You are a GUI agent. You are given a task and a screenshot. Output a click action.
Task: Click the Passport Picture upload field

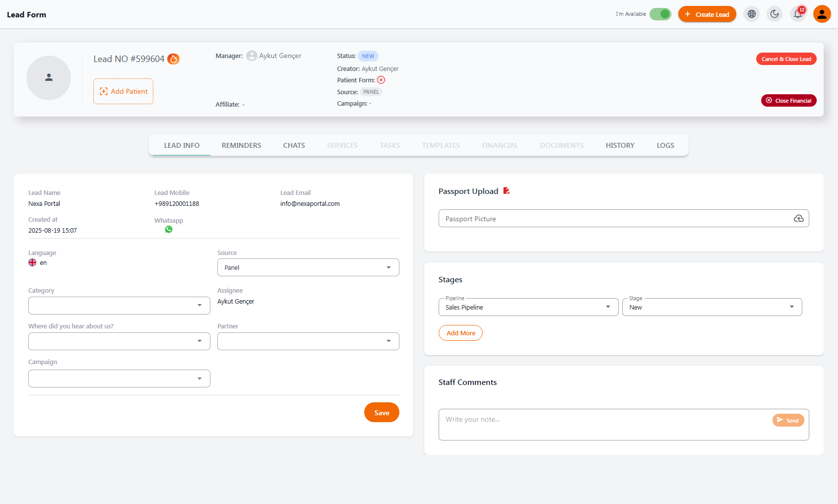click(624, 218)
